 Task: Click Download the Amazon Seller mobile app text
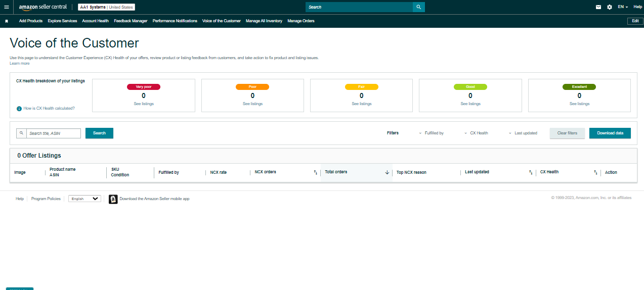click(154, 199)
